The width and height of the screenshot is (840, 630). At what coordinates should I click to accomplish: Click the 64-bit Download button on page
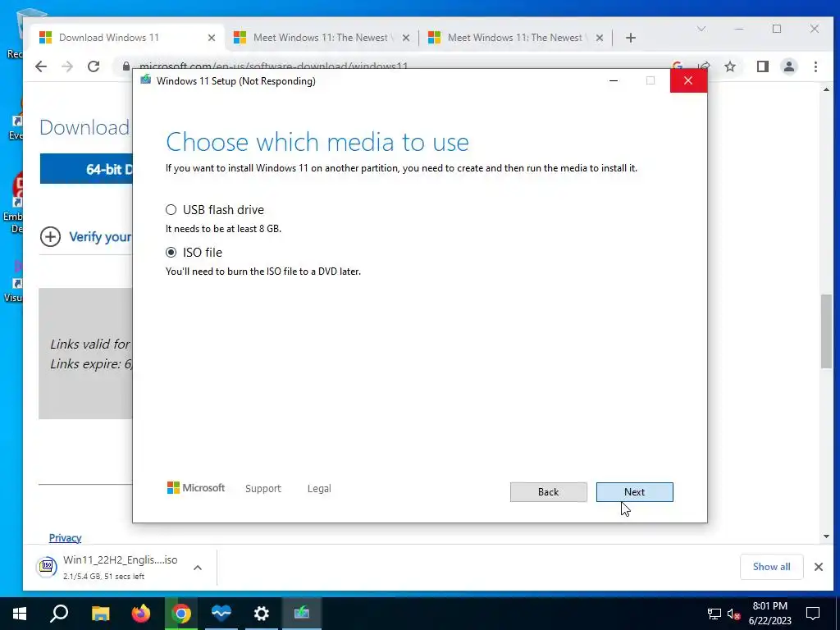(86, 169)
